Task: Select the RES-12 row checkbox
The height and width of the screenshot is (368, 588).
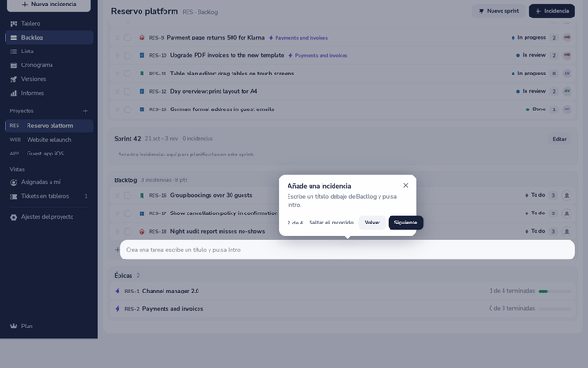Action: click(x=128, y=92)
